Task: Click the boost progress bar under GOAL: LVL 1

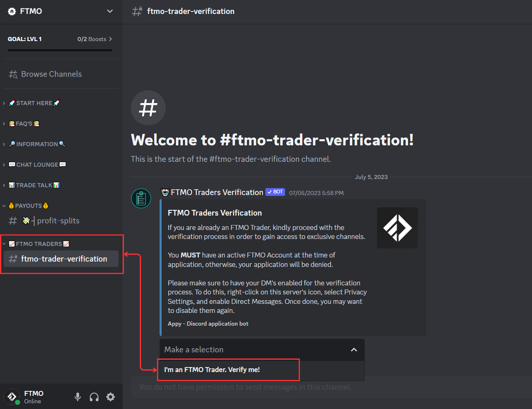Action: (x=60, y=51)
